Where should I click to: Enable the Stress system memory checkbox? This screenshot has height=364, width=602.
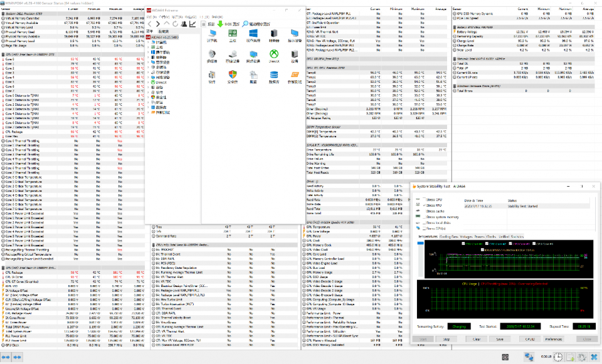pos(425,217)
